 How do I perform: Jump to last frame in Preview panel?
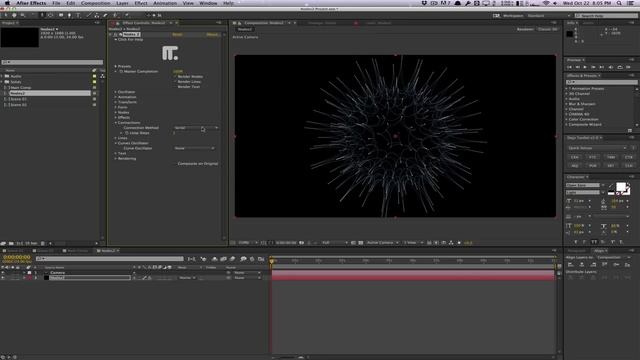[602, 67]
